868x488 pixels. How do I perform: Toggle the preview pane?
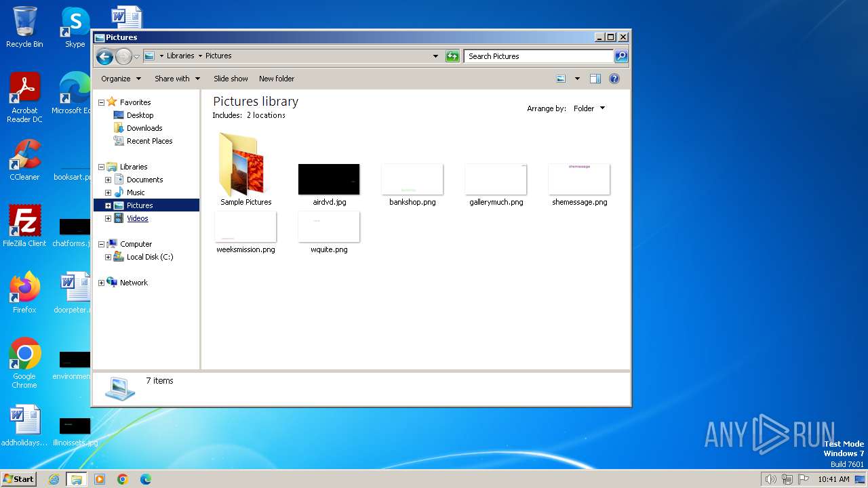[x=595, y=79]
